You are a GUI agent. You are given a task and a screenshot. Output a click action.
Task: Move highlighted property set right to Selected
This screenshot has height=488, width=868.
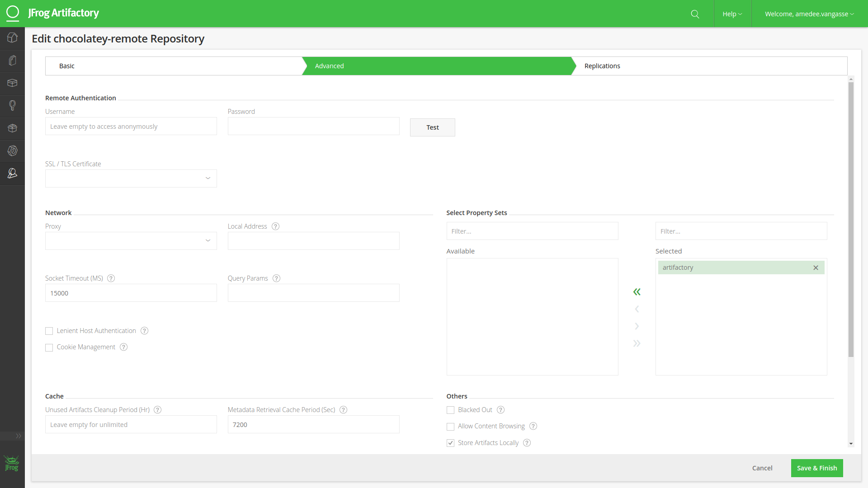(x=637, y=326)
